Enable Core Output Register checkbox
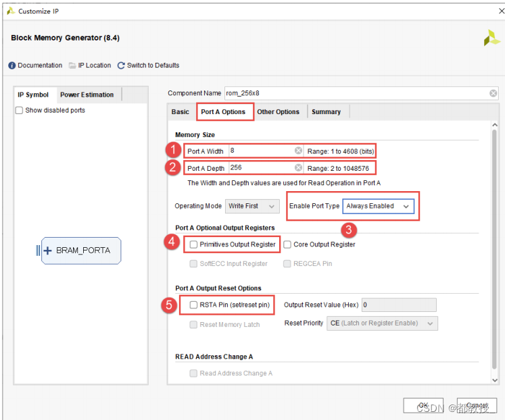The image size is (505, 420). tap(287, 244)
